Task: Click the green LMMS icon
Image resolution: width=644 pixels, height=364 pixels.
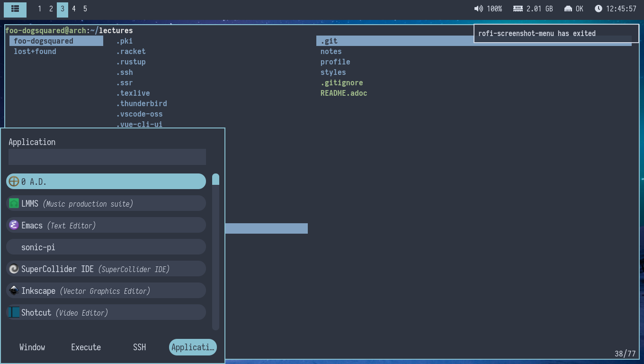Action: click(x=14, y=203)
